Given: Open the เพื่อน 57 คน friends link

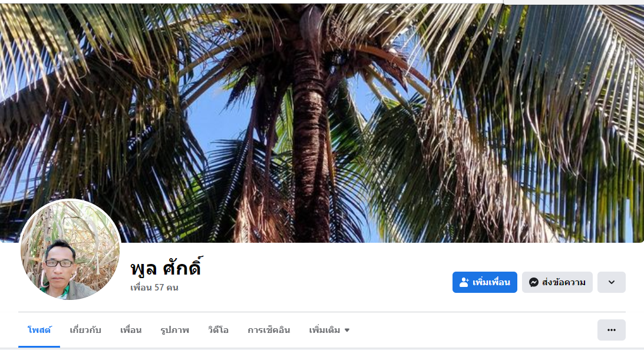Looking at the screenshot, I should 154,288.
